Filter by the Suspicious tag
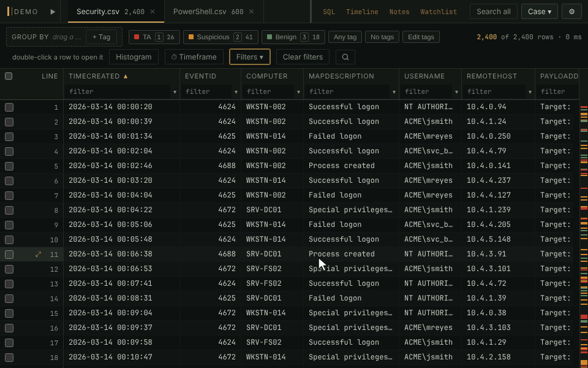Viewport: 588px width, 368px height. (221, 37)
